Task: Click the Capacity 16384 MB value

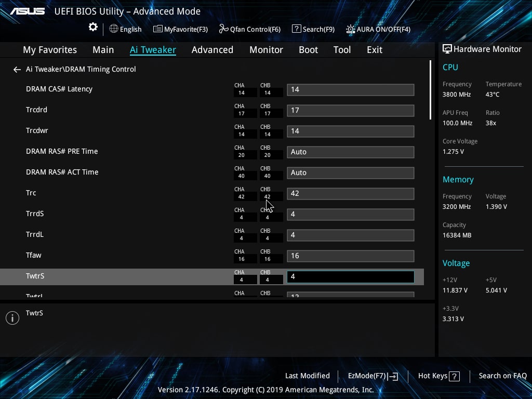Action: pos(457,235)
